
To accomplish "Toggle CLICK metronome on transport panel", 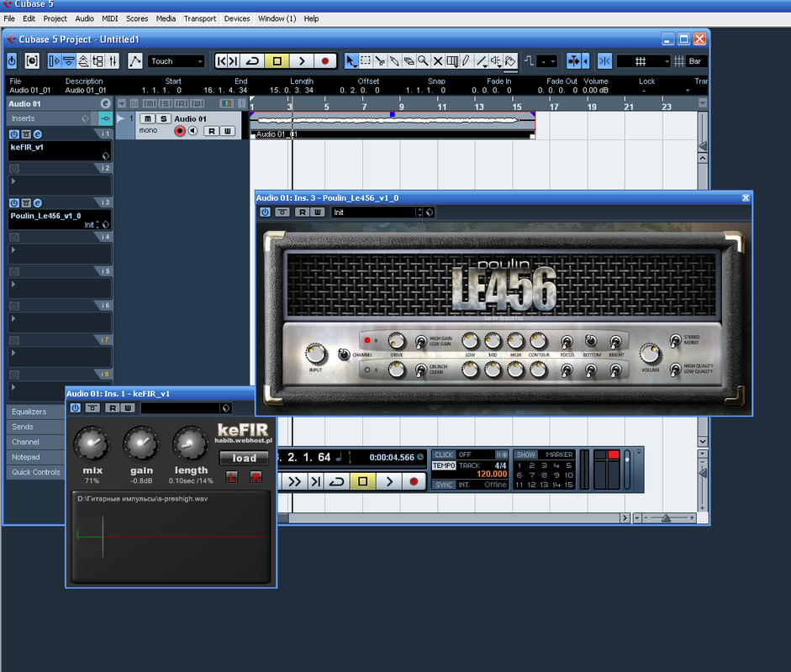I will [444, 454].
